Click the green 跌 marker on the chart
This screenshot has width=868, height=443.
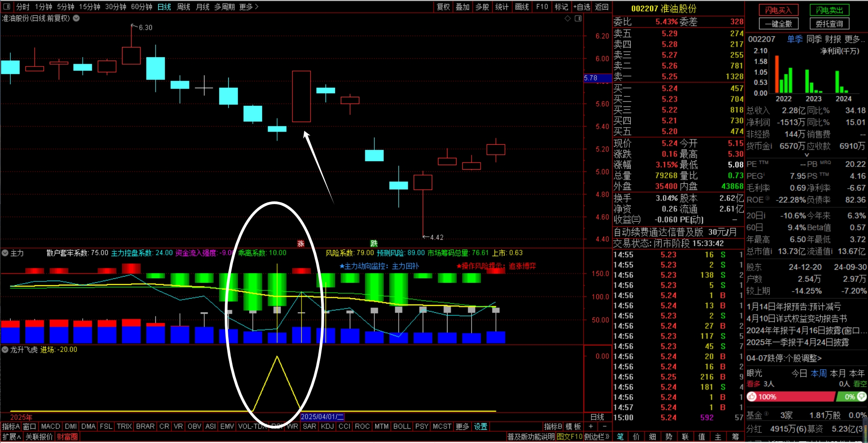pyautogui.click(x=374, y=243)
